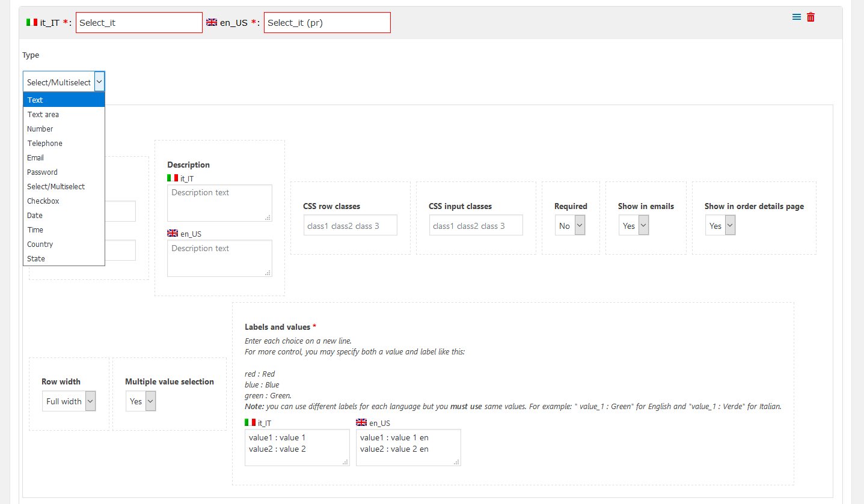This screenshot has width=864, height=504.
Task: Click the it_IT field name input
Action: click(139, 23)
